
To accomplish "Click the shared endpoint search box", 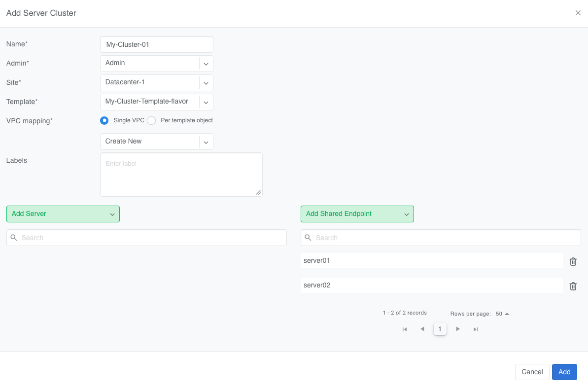I will 441,238.
